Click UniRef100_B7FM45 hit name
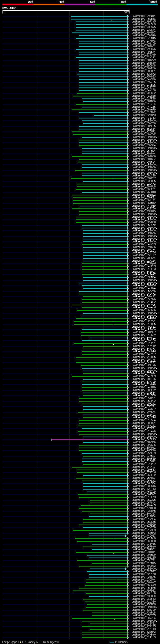The height and width of the screenshot is (644, 160). pos(143,38)
